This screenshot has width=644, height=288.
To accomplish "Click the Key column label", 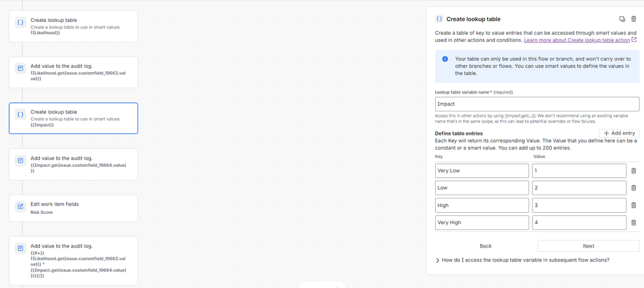I will click(x=438, y=157).
